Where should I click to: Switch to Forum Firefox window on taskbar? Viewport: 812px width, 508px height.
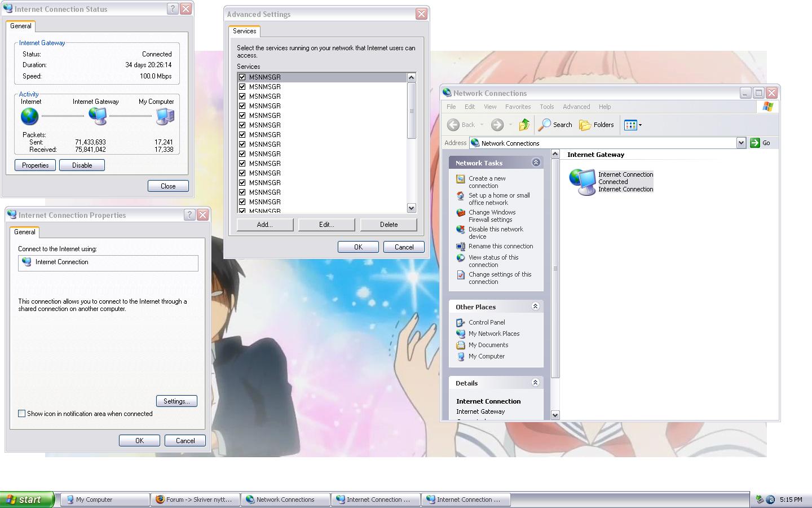(x=195, y=500)
